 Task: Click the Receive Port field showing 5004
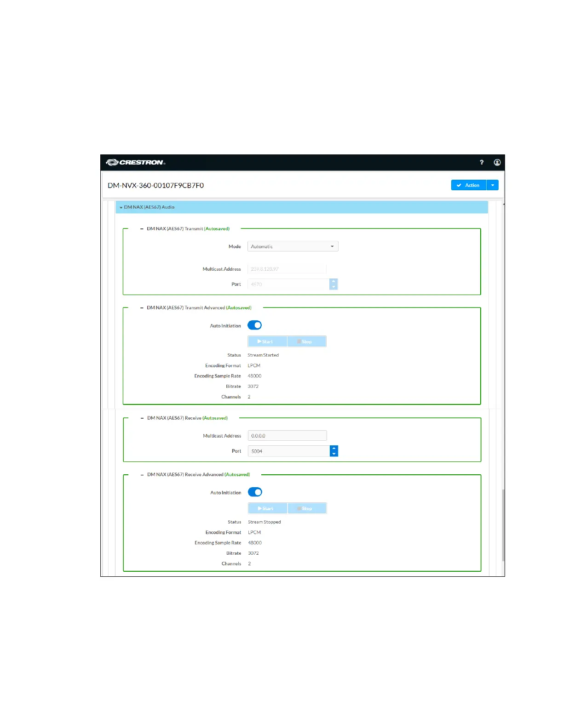(289, 451)
